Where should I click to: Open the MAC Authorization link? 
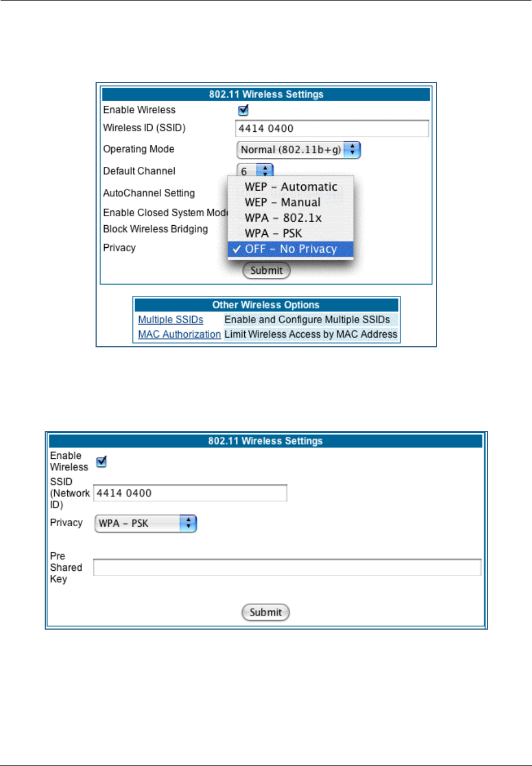(179, 334)
